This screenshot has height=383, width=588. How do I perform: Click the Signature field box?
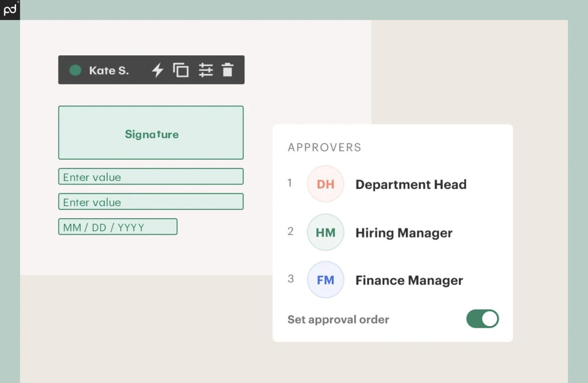pyautogui.click(x=151, y=133)
